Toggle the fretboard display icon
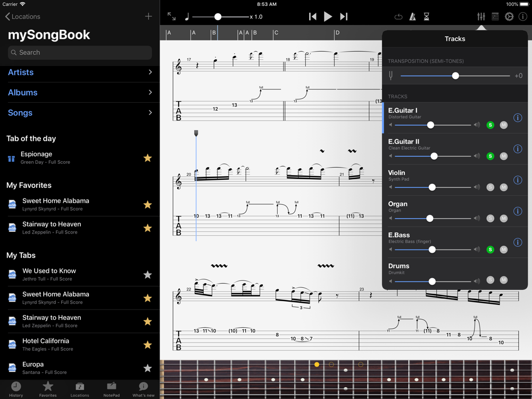The height and width of the screenshot is (399, 532). [x=495, y=16]
